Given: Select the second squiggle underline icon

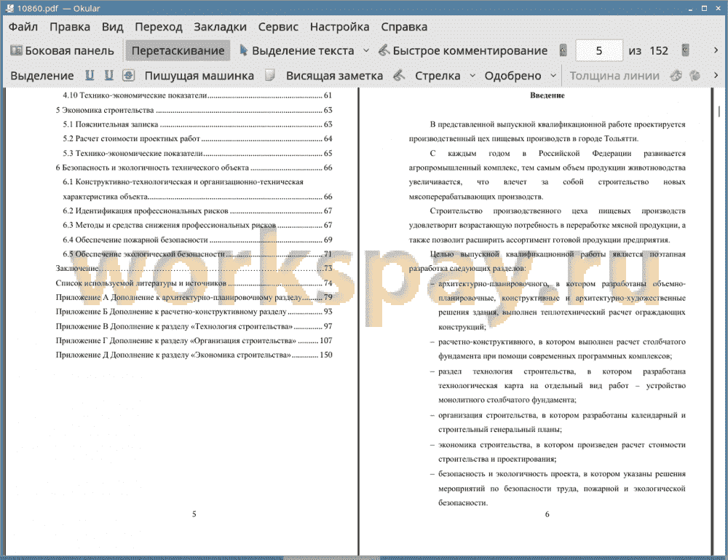Looking at the screenshot, I should coord(108,75).
